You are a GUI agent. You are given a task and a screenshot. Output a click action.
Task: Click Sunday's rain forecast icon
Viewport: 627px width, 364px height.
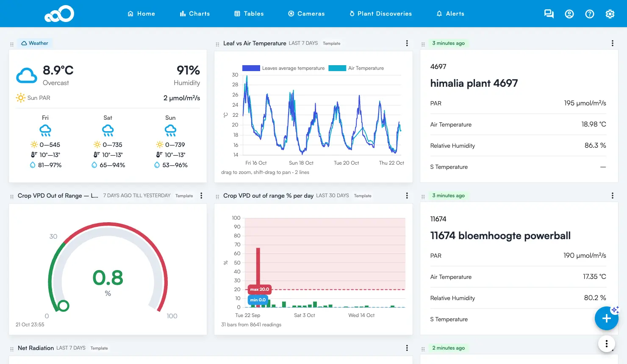click(x=170, y=130)
